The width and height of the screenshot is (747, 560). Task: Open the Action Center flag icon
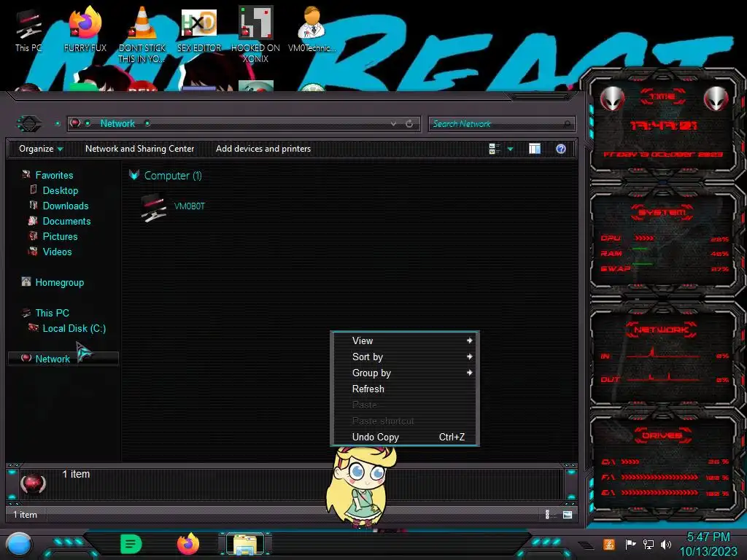pyautogui.click(x=630, y=544)
